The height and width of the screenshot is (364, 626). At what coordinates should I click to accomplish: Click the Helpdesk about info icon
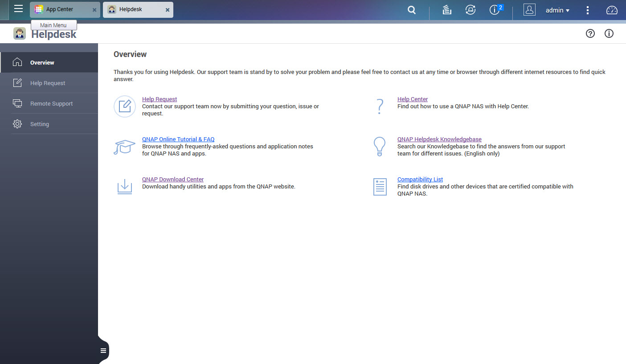[x=609, y=33]
